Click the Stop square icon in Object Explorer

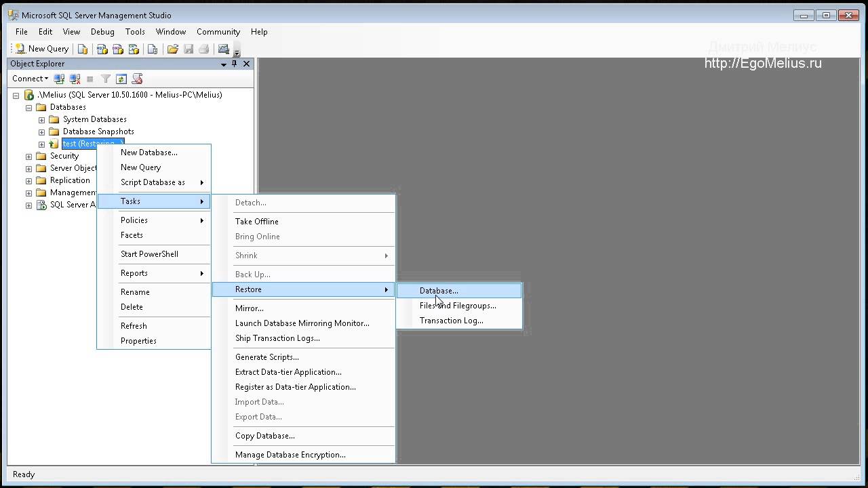click(x=90, y=79)
